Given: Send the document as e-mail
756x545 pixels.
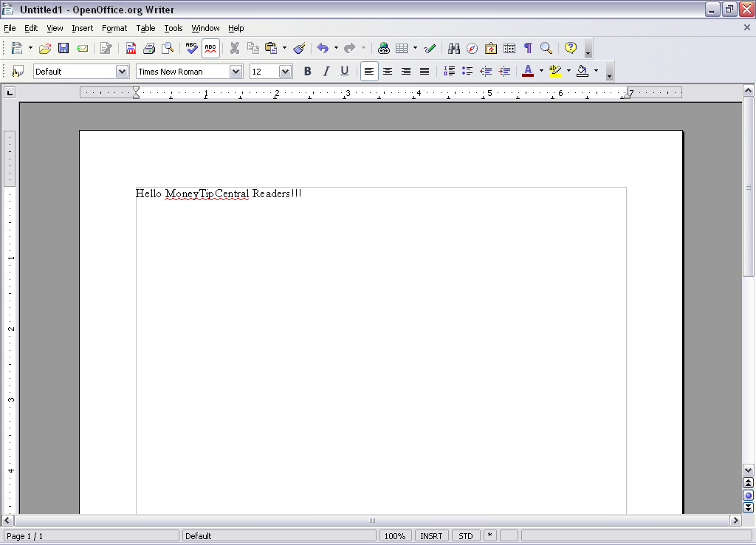Looking at the screenshot, I should click(83, 48).
